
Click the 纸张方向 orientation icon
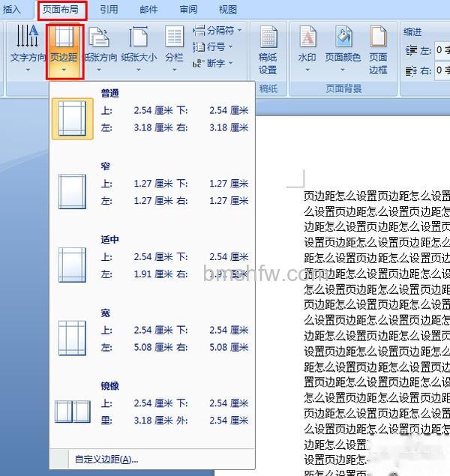point(99,37)
